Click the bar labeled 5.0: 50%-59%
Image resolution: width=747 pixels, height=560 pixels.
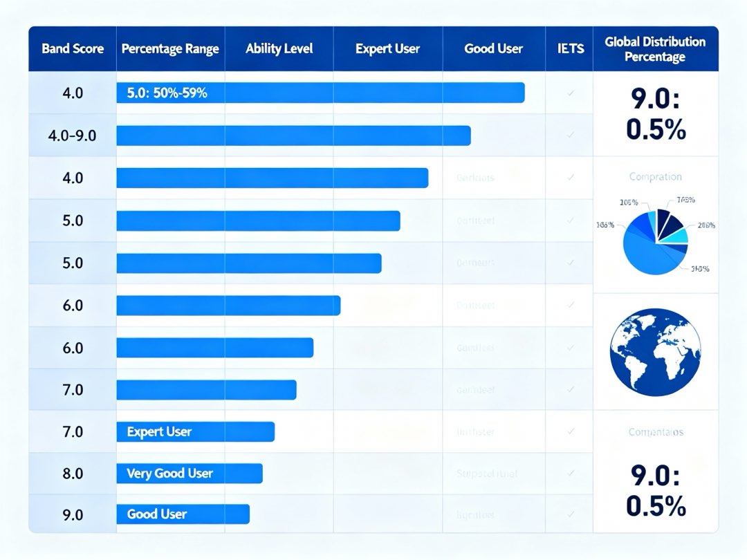(320, 93)
